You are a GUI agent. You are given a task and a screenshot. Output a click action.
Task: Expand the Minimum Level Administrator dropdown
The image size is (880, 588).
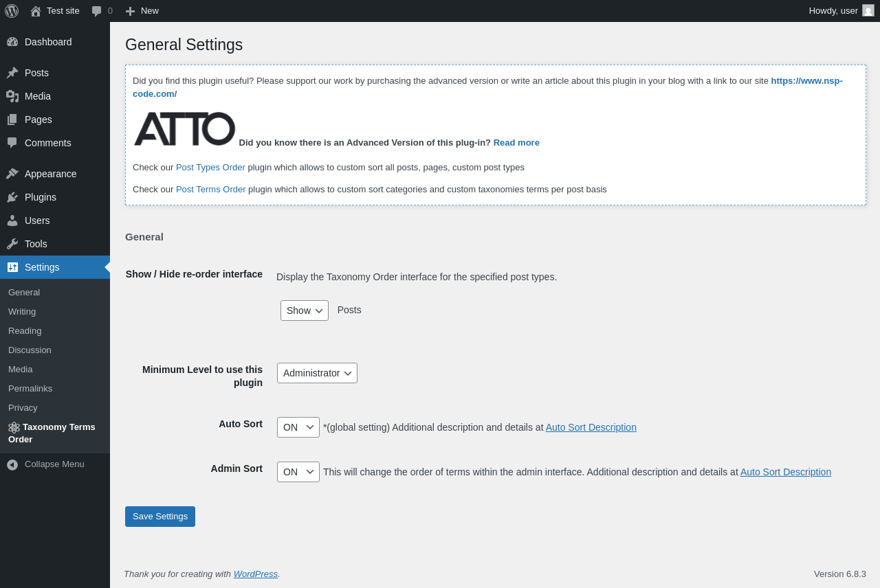tap(317, 373)
